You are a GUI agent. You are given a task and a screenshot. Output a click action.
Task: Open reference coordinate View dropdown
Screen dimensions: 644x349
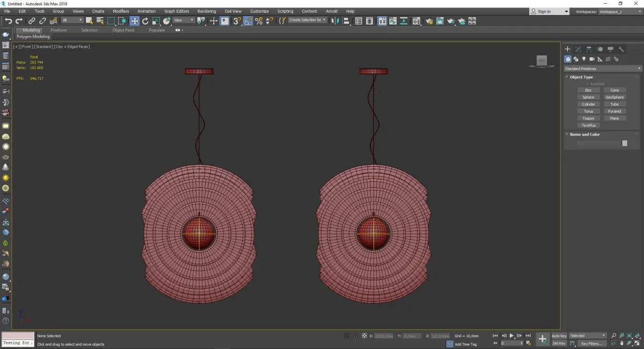coord(184,20)
